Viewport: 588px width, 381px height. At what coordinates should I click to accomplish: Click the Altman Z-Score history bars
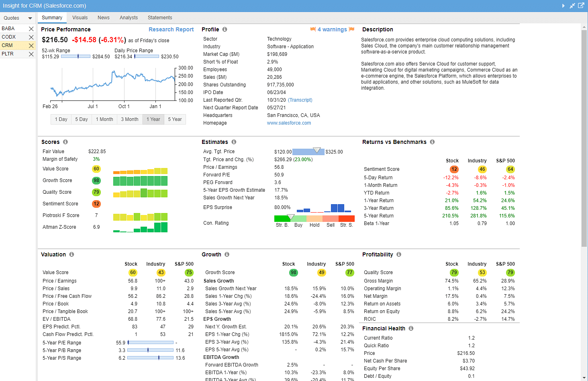140,227
